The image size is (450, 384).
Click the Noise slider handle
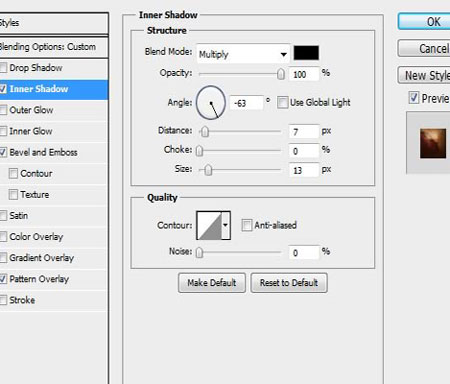(199, 252)
